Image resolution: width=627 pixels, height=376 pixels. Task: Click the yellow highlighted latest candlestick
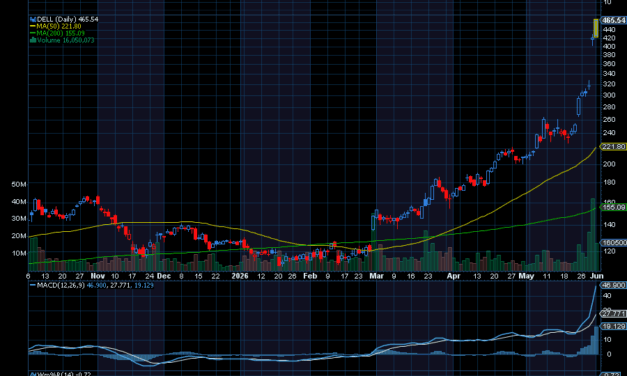pos(596,28)
